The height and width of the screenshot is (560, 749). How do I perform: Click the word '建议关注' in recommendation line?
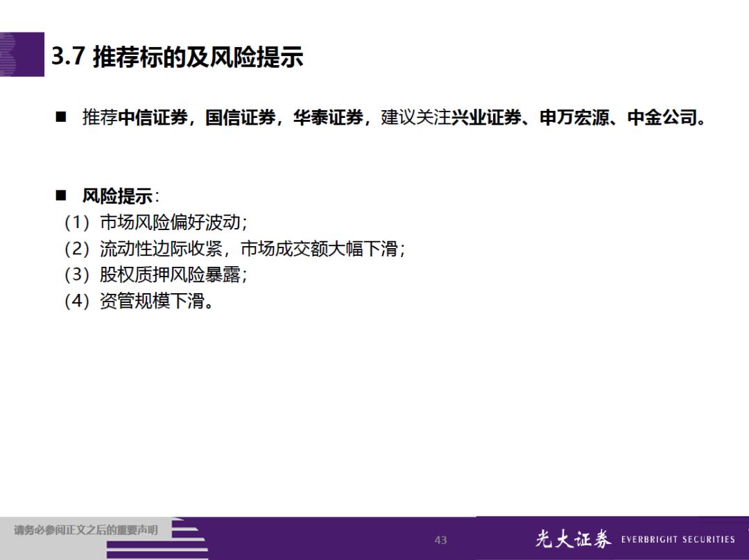tap(416, 117)
